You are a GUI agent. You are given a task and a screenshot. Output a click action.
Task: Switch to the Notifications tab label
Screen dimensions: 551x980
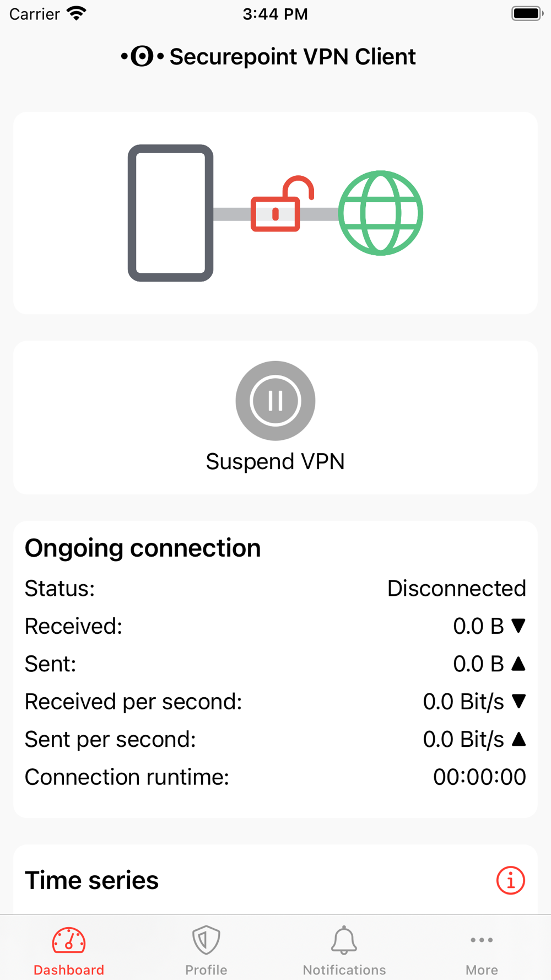point(344,970)
